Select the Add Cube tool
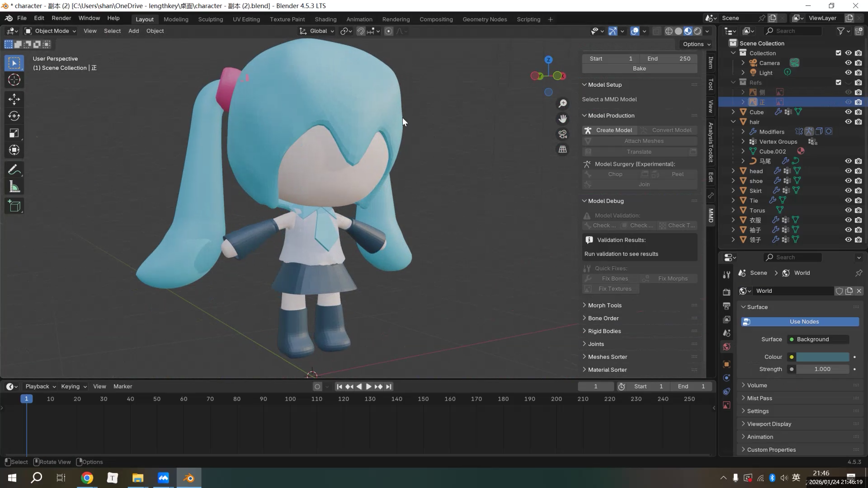 point(14,206)
